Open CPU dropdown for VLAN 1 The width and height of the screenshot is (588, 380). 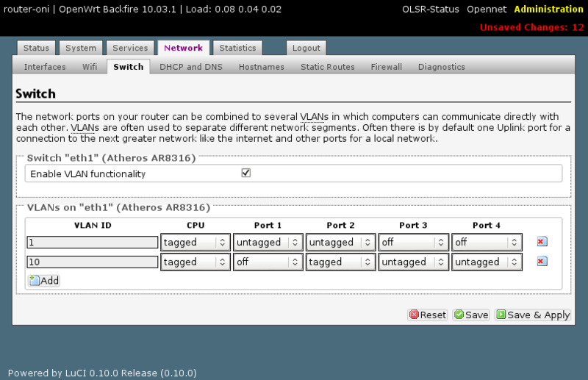click(196, 242)
